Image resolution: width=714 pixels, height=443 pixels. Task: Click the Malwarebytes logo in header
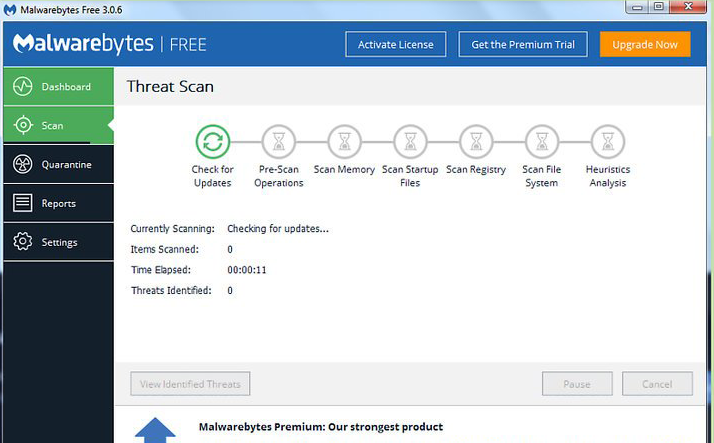click(x=83, y=44)
